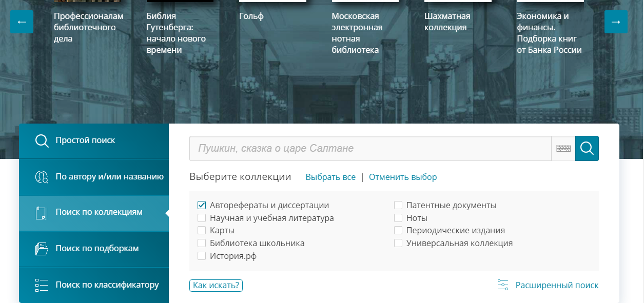This screenshot has width=644, height=303.
Task: Open the on-screen keyboard icon
Action: click(563, 149)
